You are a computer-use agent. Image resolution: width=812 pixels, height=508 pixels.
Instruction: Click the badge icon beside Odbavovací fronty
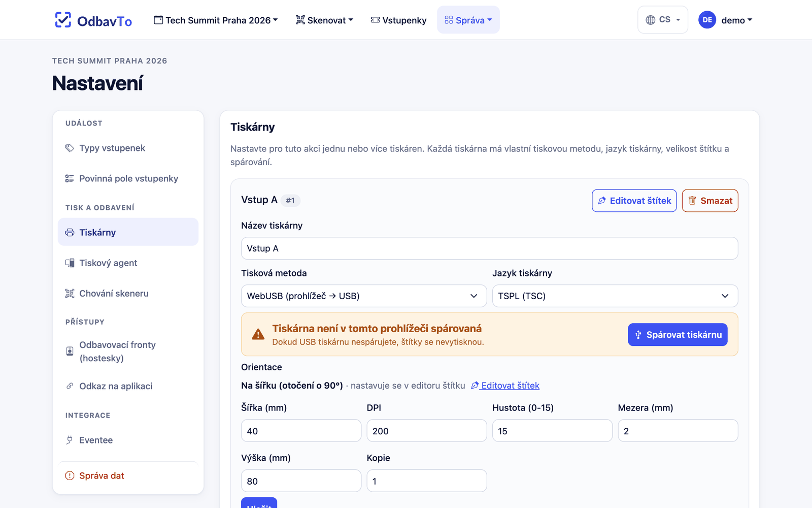(x=70, y=351)
